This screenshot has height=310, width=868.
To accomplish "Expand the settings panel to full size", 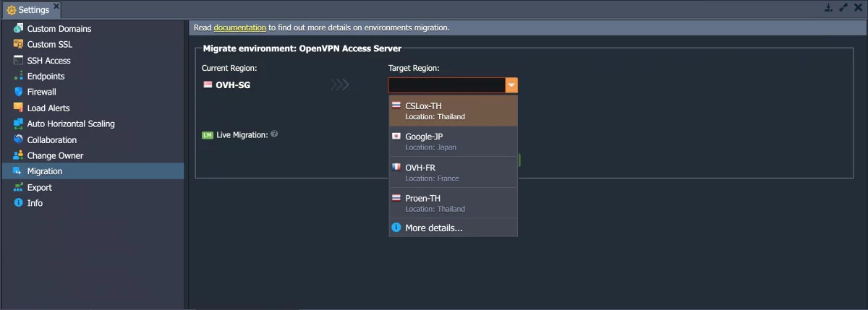I will tap(843, 8).
